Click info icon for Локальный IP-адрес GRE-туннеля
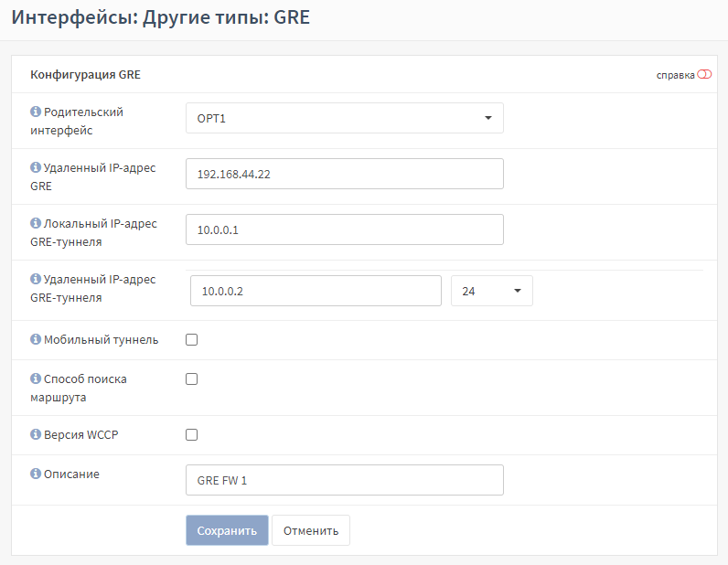This screenshot has width=728, height=565. [x=36, y=223]
